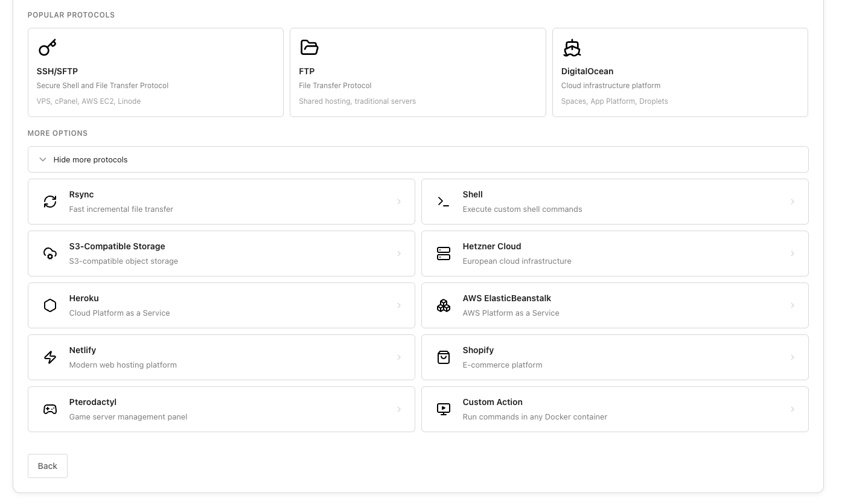Click the Netlify lightning icon

(x=50, y=357)
